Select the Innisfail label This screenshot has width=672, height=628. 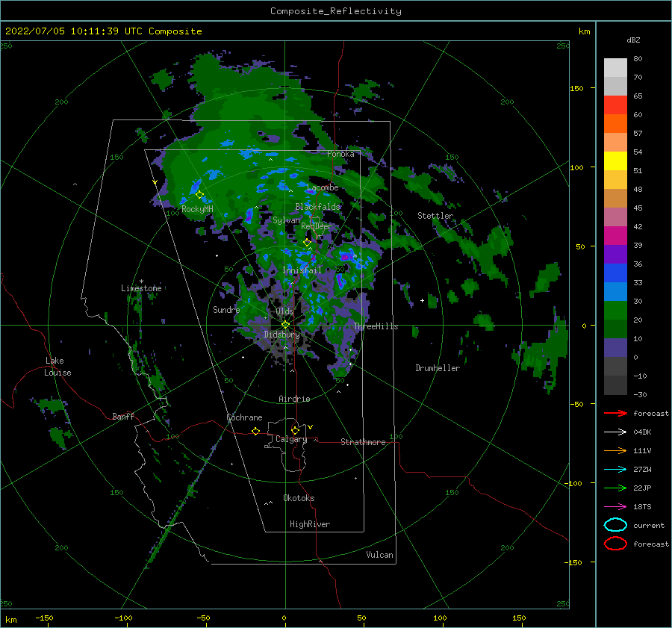302,270
